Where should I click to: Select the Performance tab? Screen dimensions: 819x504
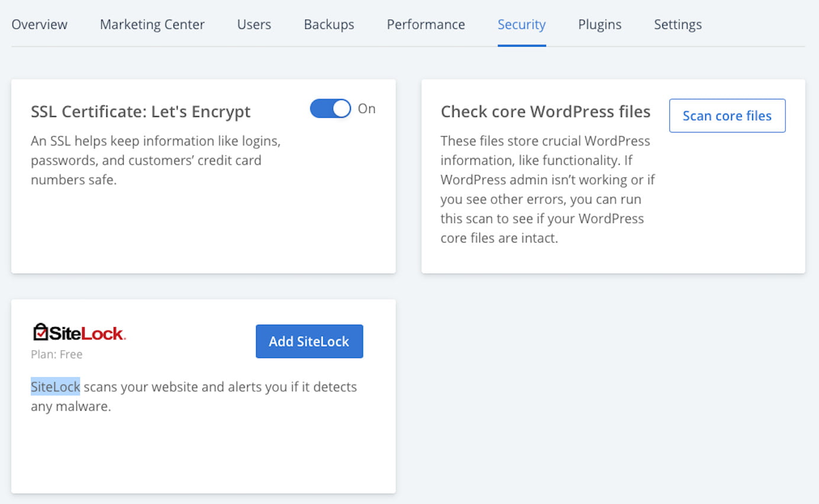click(426, 24)
